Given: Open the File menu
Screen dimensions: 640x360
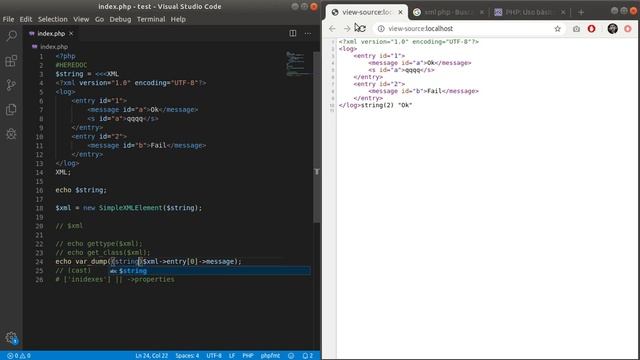Looking at the screenshot, I should [8, 19].
